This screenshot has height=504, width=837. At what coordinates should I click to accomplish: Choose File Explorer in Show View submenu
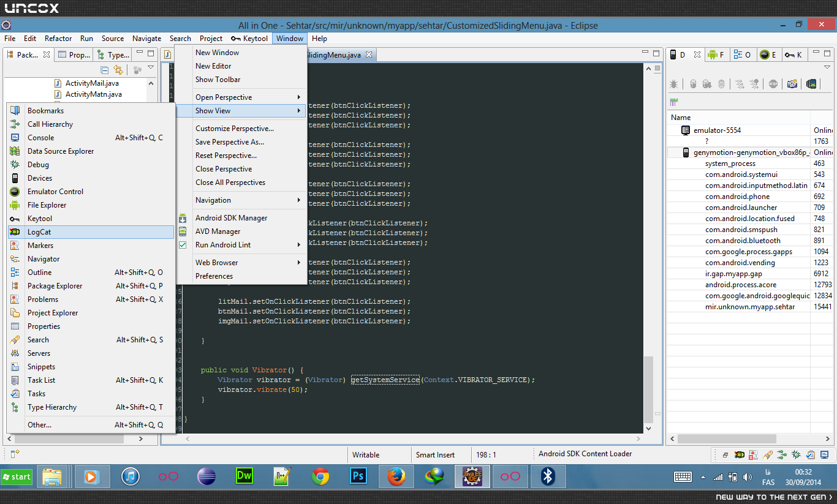tap(91, 205)
